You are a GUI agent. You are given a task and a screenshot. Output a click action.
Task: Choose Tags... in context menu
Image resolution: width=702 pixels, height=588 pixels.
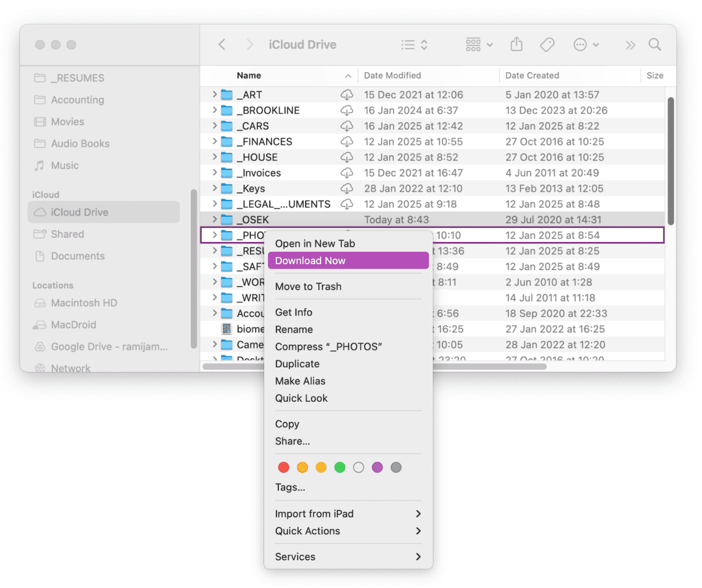348,487
